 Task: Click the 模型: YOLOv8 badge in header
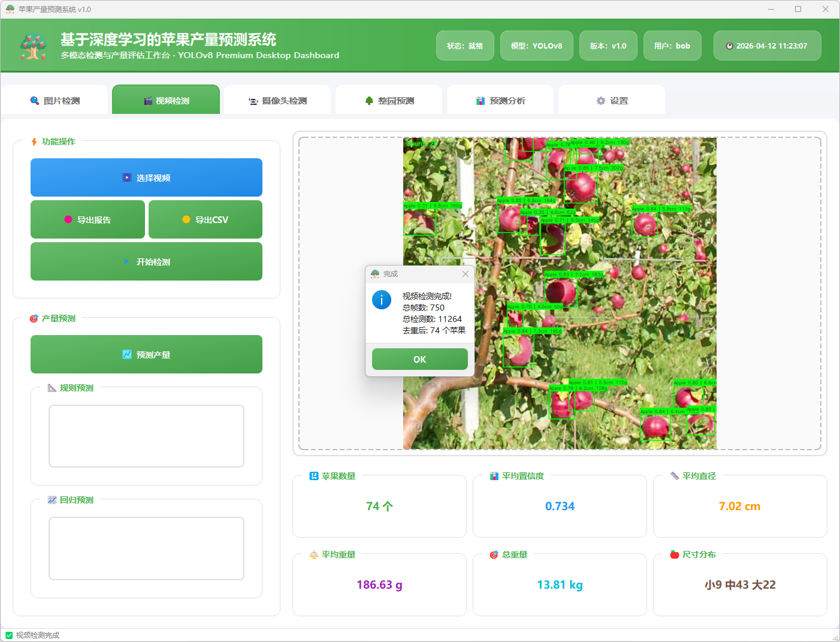[x=536, y=46]
